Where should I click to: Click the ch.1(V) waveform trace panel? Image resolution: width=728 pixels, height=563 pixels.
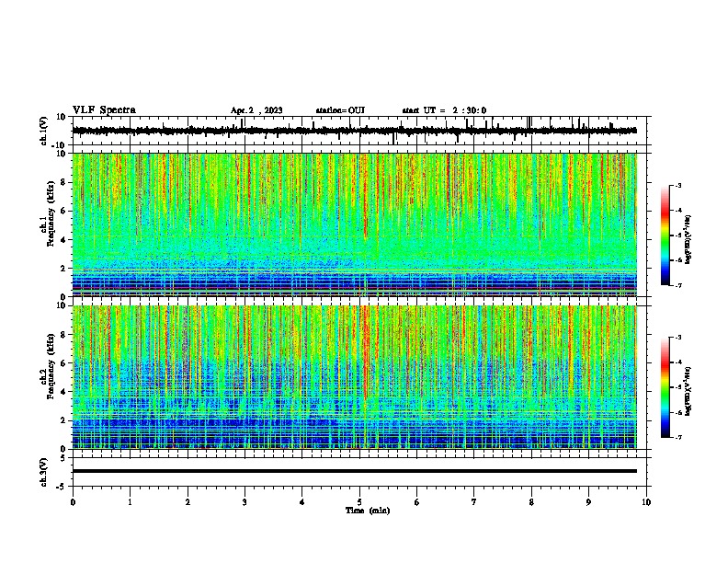pyautogui.click(x=359, y=131)
